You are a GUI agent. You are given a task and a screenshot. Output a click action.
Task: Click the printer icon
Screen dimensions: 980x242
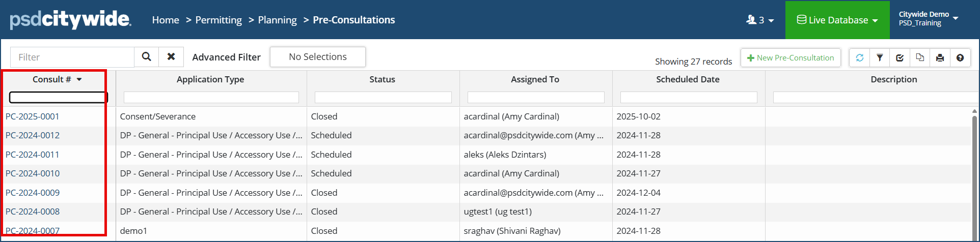pos(940,58)
